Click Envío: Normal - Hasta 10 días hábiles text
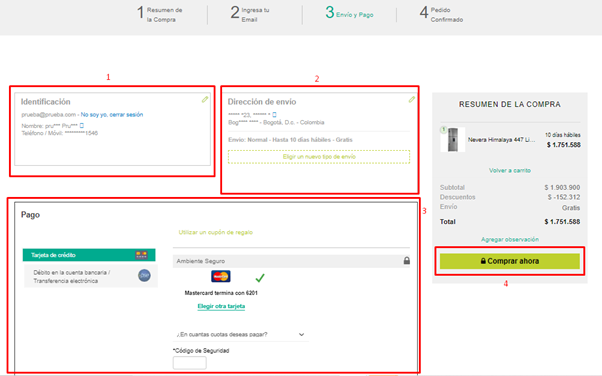Viewport: 602px width, 376px height. [x=290, y=140]
